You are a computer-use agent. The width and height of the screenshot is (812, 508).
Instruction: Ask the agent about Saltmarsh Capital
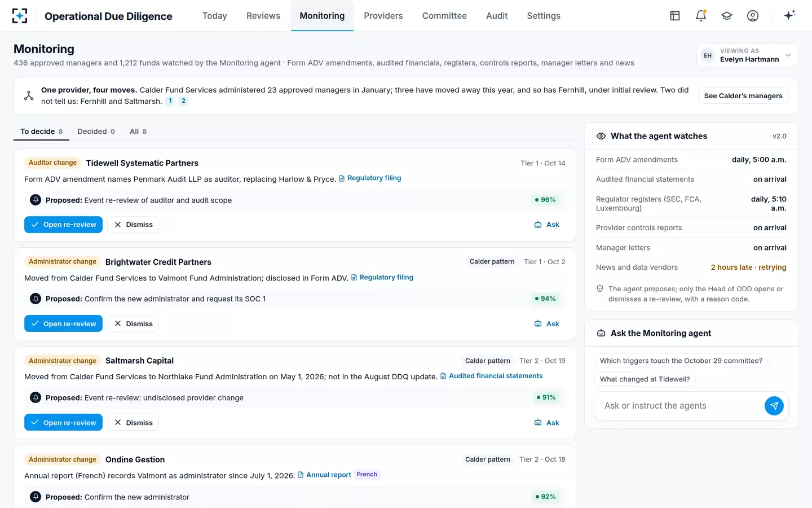[x=546, y=423]
